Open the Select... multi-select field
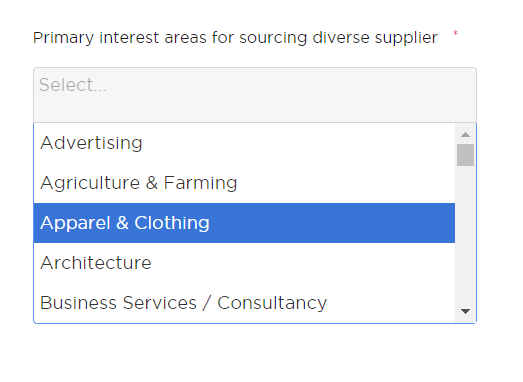The width and height of the screenshot is (523, 382). click(x=255, y=95)
